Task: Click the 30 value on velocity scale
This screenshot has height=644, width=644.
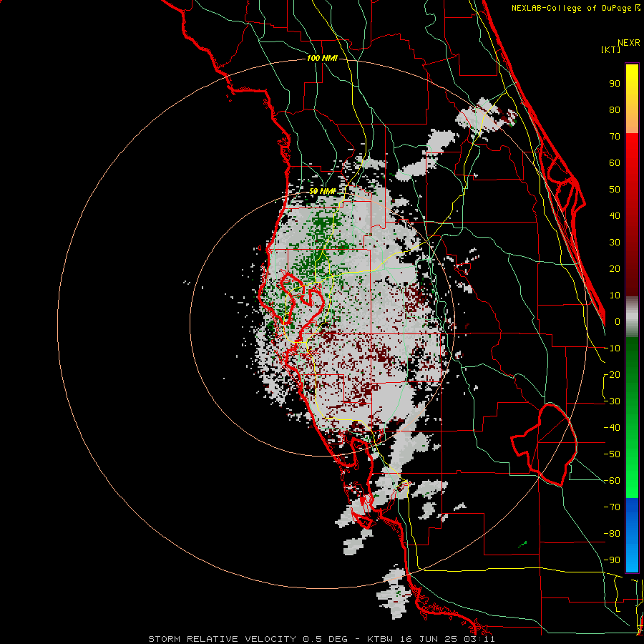Action: (x=615, y=243)
